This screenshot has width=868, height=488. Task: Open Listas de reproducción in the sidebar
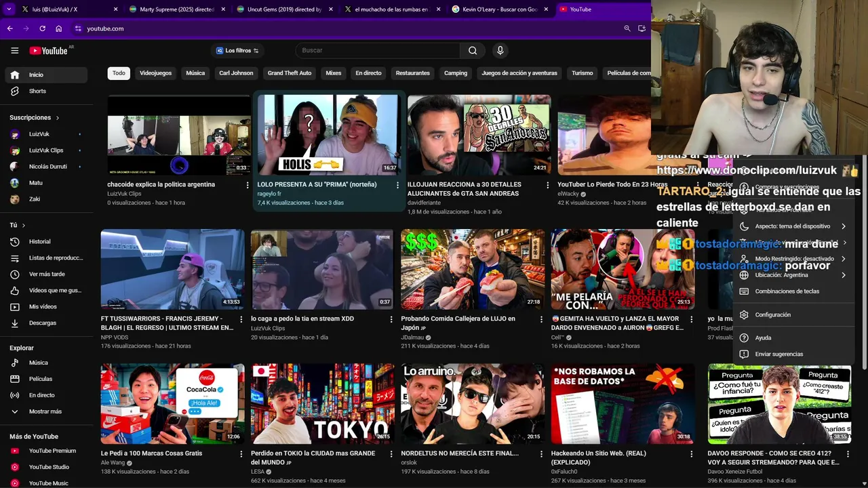point(46,258)
